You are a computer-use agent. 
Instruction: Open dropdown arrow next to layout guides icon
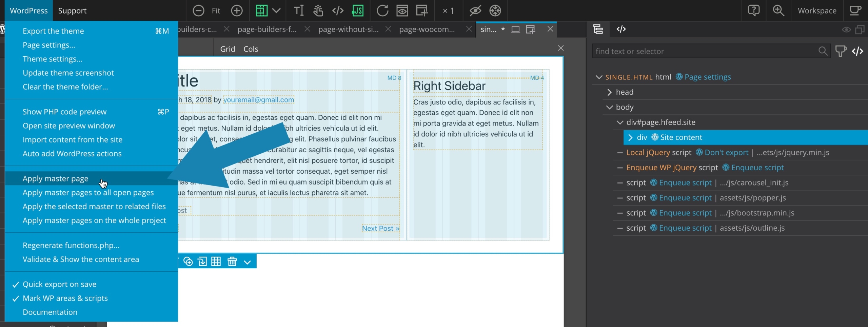coord(276,11)
